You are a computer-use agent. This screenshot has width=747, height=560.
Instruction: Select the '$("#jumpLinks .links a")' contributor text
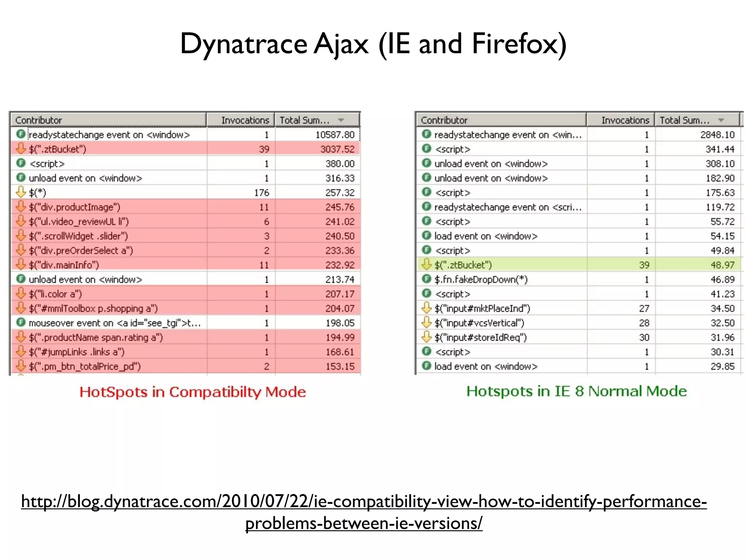77,352
